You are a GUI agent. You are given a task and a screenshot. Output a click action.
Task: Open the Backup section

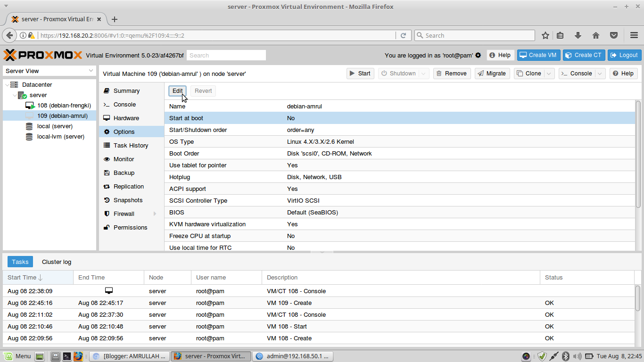pyautogui.click(x=132, y=173)
